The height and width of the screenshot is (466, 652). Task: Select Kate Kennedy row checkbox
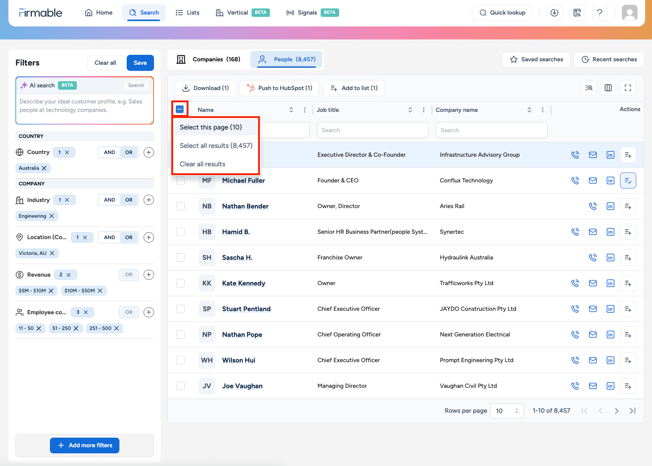180,284
